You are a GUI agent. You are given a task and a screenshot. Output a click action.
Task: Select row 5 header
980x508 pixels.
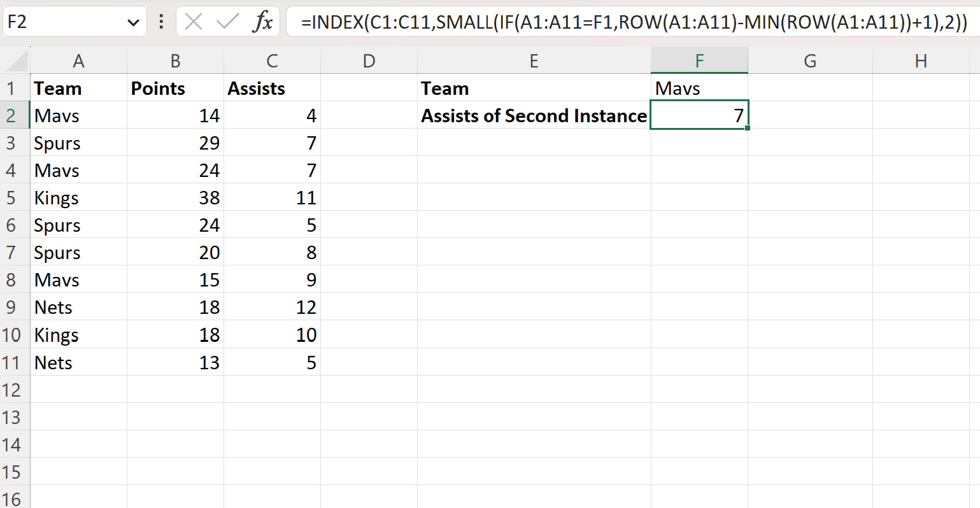point(11,198)
